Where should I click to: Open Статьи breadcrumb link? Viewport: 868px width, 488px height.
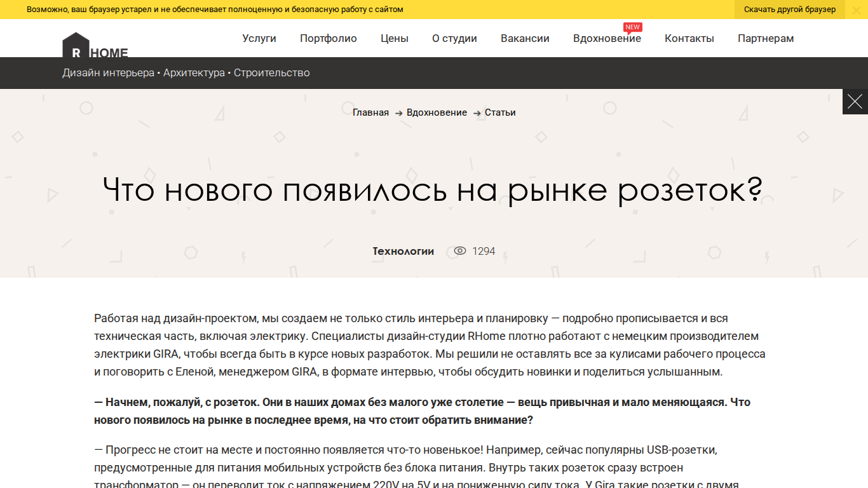coord(500,112)
